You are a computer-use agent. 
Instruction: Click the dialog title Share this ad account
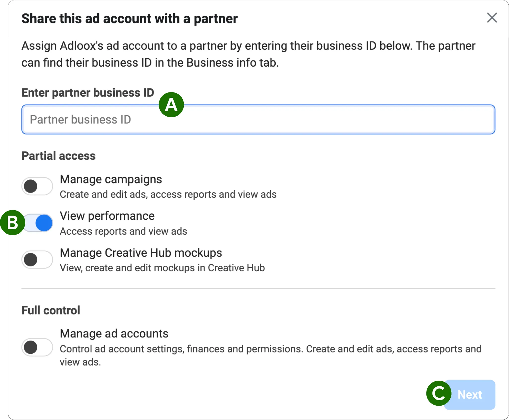coord(129,19)
